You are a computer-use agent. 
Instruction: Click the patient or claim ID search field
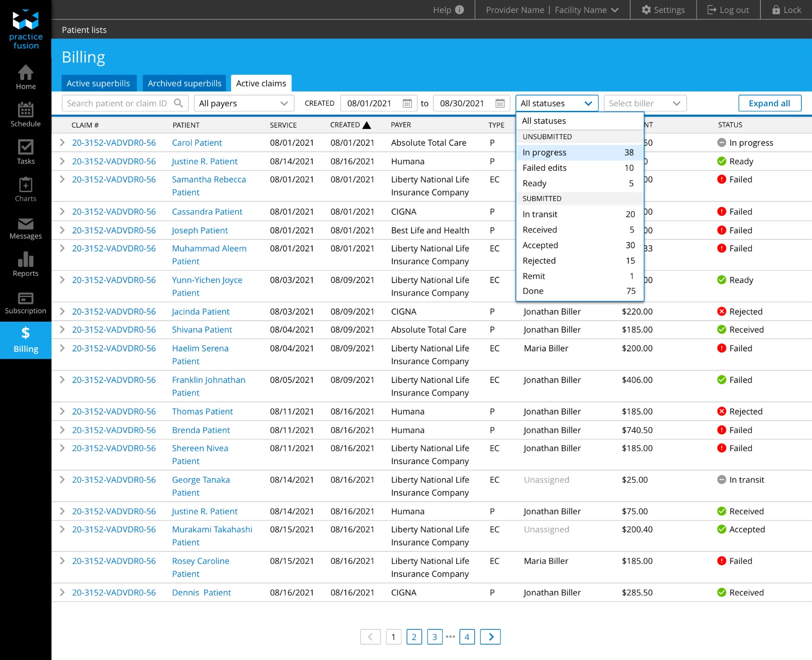(x=125, y=103)
